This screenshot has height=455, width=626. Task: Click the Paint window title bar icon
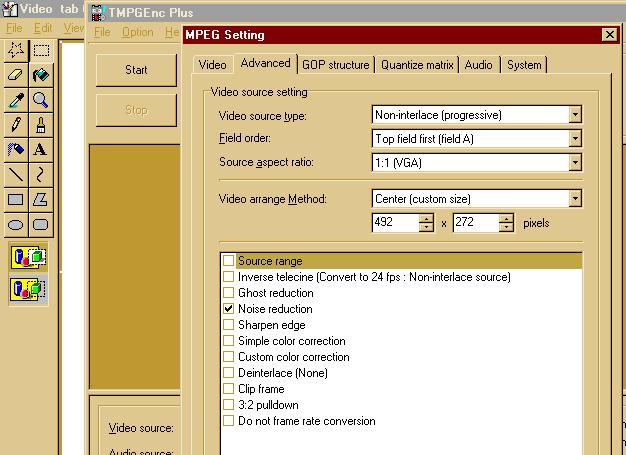click(x=10, y=9)
